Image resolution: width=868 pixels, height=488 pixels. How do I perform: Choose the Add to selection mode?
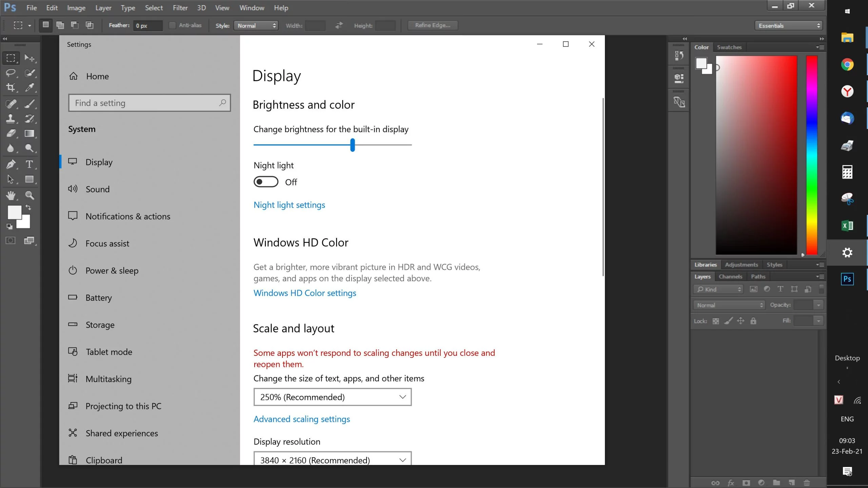[x=60, y=25]
